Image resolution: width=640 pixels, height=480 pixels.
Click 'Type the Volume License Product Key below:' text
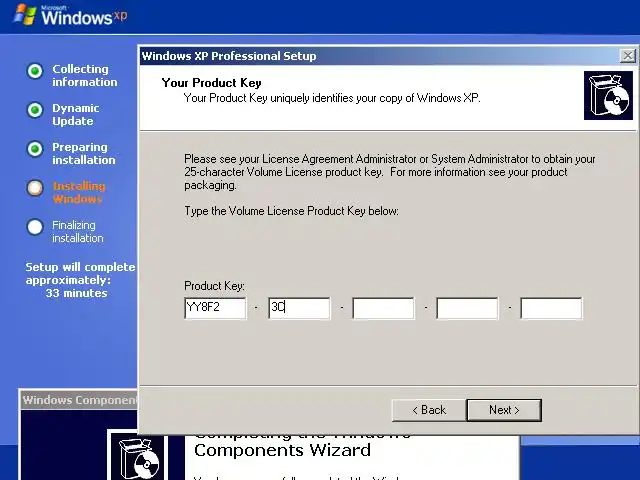click(291, 211)
